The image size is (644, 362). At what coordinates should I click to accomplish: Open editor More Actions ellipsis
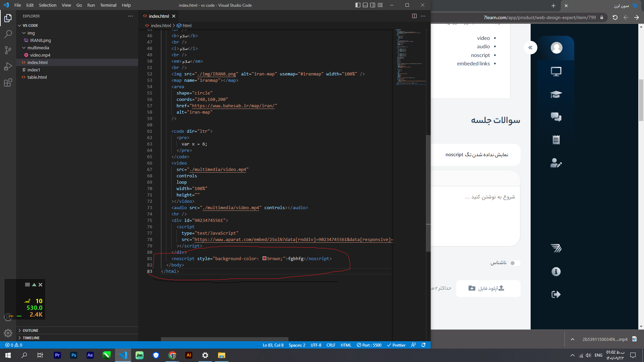coord(423,16)
